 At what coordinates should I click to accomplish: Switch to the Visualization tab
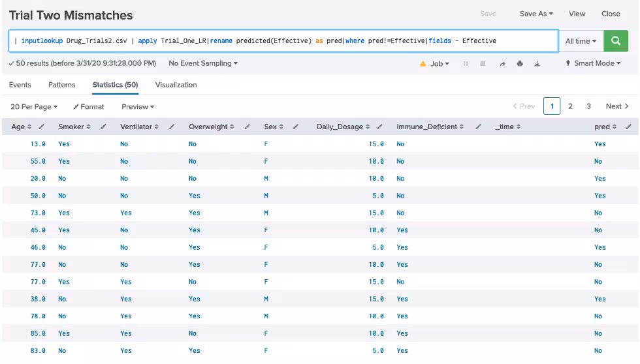pos(176,85)
